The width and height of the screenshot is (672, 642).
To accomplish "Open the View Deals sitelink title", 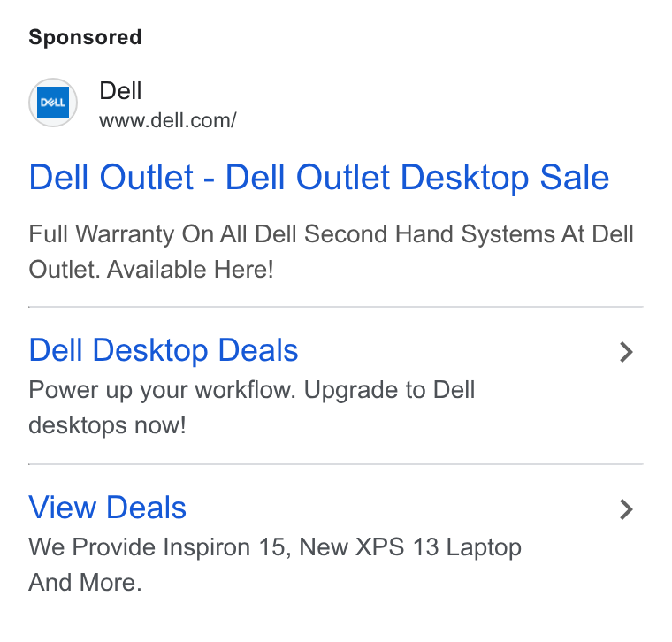I will click(107, 508).
